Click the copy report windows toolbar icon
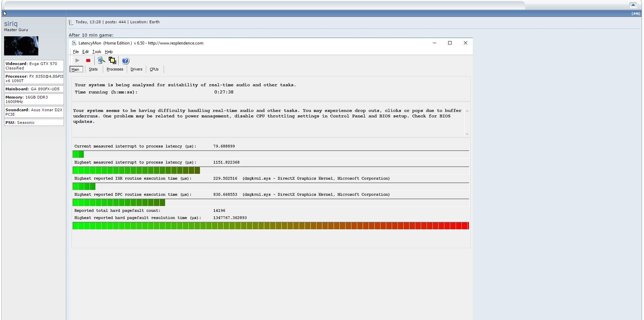This screenshot has width=644, height=320. [x=112, y=61]
